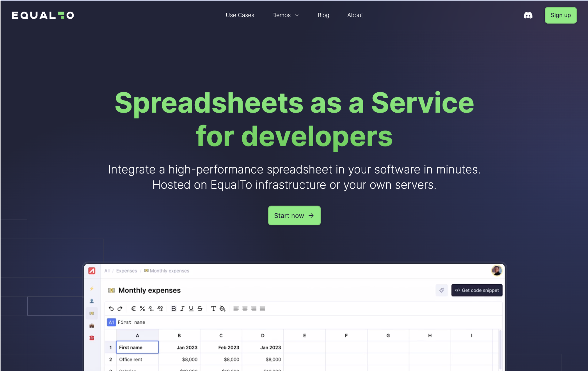This screenshot has width=588, height=371.
Task: Select column D header
Action: click(x=263, y=335)
